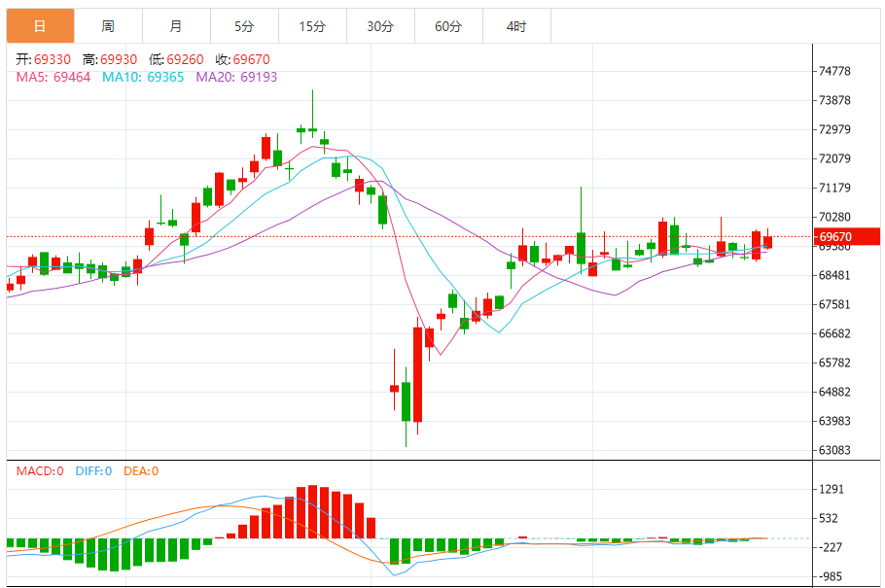Image resolution: width=885 pixels, height=588 pixels.
Task: Click the 73878 price axis label
Action: tap(834, 100)
